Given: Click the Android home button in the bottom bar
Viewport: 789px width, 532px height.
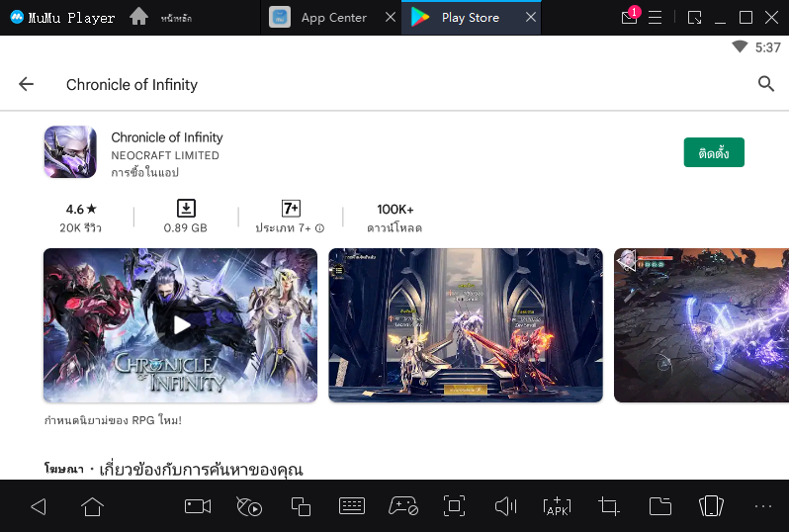Looking at the screenshot, I should (92, 506).
